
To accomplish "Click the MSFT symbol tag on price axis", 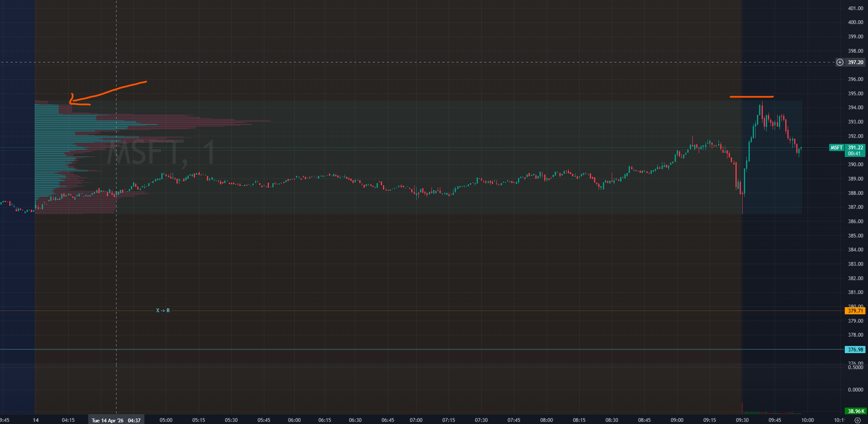I will [x=836, y=148].
